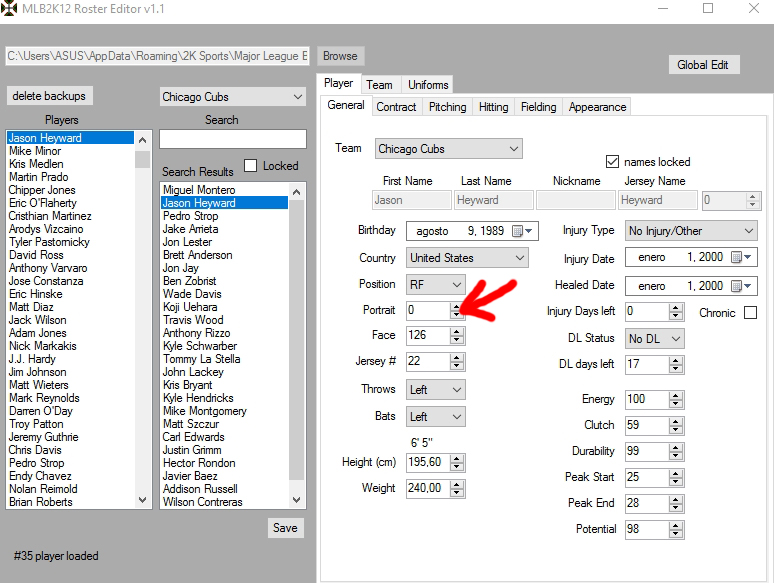Open the Position RF dropdown
The image size is (774, 583).
coord(435,284)
